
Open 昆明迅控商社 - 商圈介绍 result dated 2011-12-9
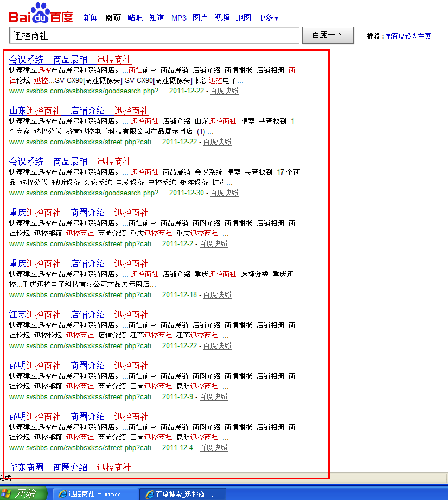click(79, 366)
